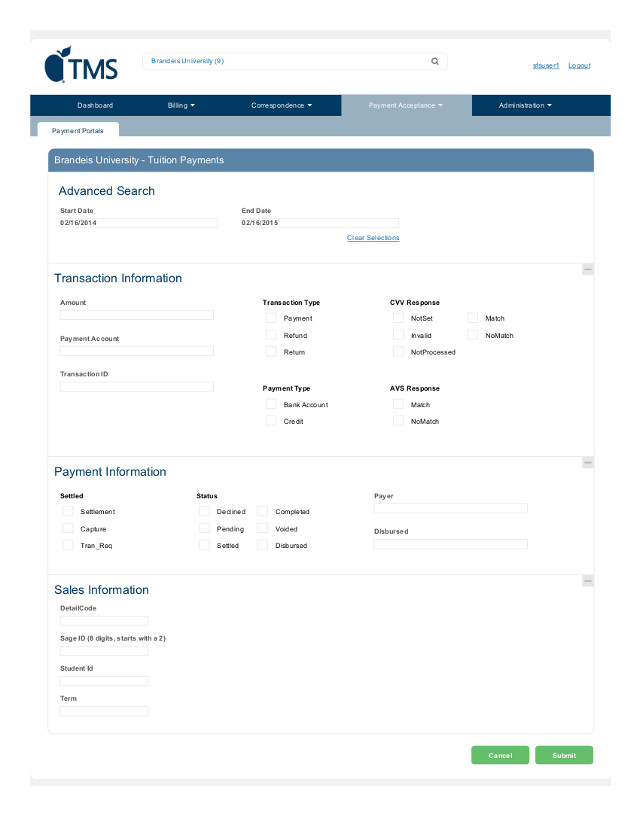Select the Capture checkbox
Viewport: 640px width, 828px height.
point(68,528)
